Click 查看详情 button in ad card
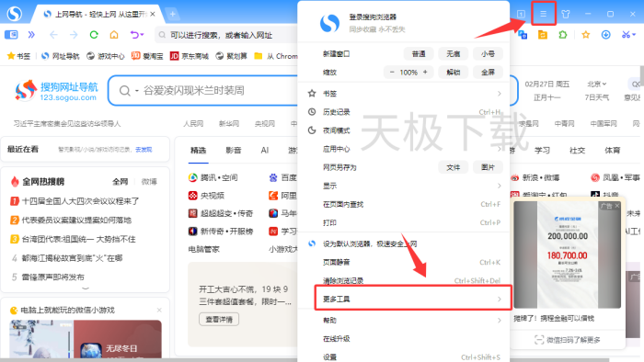This screenshot has width=644, height=362. tap(219, 320)
